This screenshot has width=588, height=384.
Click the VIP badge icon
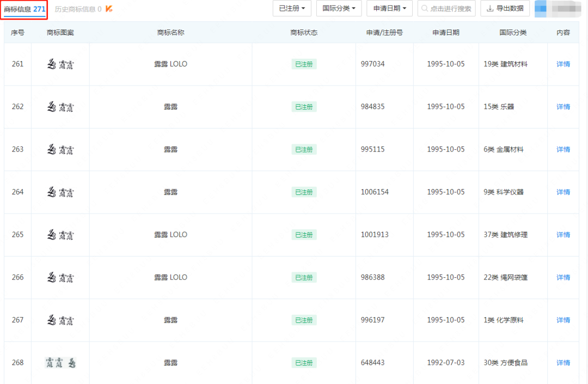click(109, 9)
